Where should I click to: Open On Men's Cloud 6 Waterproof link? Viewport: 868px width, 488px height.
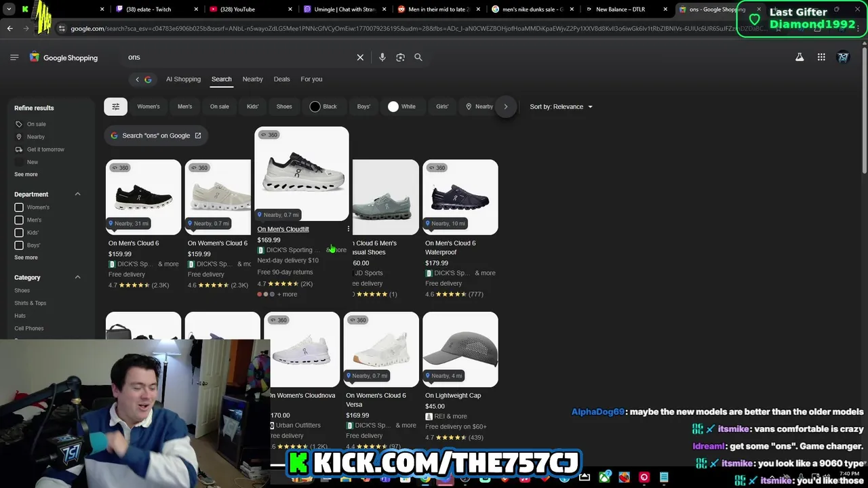coord(450,247)
